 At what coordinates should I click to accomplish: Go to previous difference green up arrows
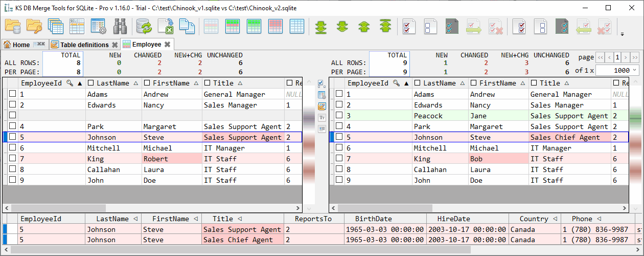pyautogui.click(x=364, y=26)
